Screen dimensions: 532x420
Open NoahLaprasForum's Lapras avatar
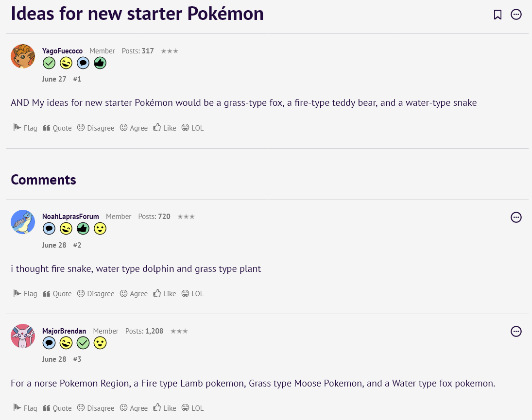pos(23,222)
